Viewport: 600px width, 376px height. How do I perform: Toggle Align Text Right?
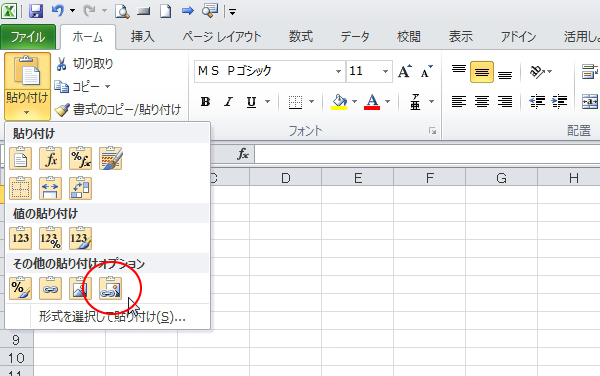505,101
